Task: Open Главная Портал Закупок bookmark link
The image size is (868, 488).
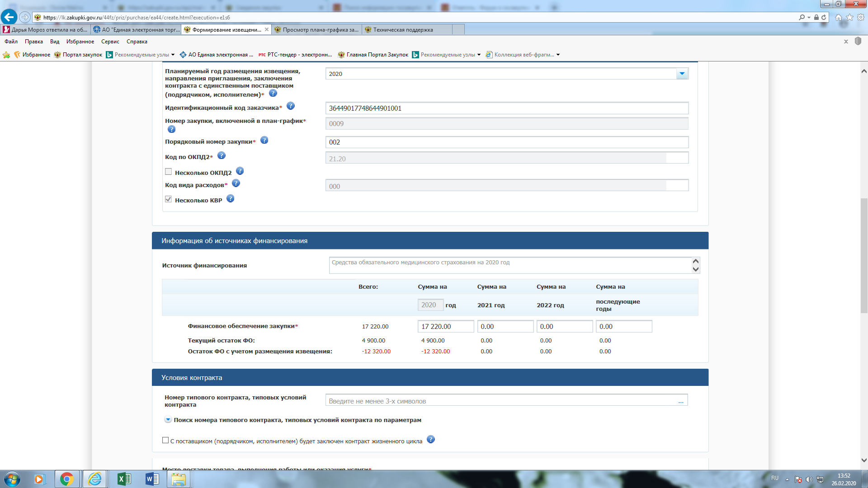Action: [x=373, y=55]
